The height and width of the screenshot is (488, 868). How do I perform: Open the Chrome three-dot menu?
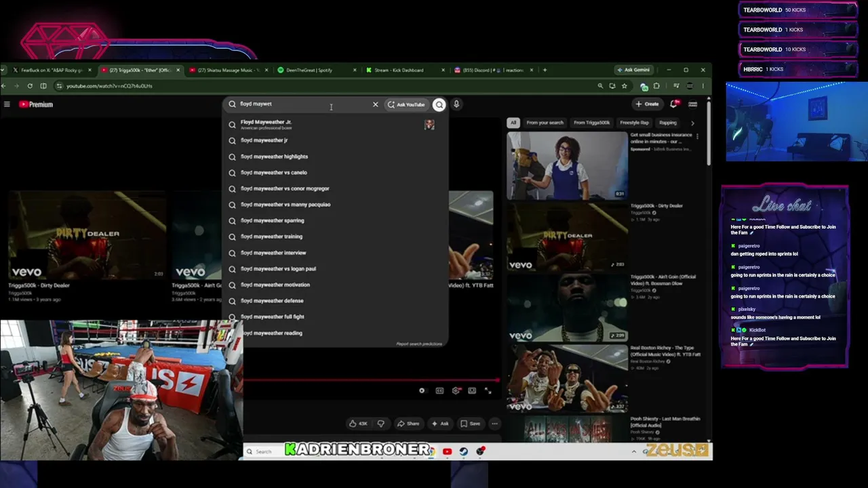(x=703, y=86)
